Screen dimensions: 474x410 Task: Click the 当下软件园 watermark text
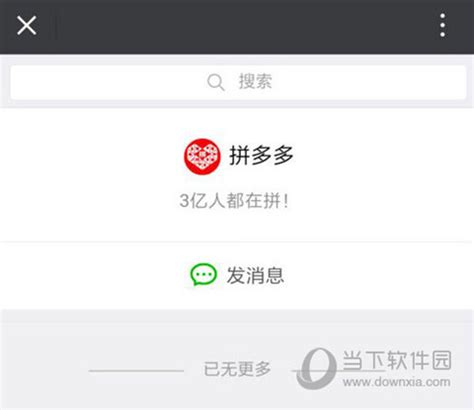(397, 360)
